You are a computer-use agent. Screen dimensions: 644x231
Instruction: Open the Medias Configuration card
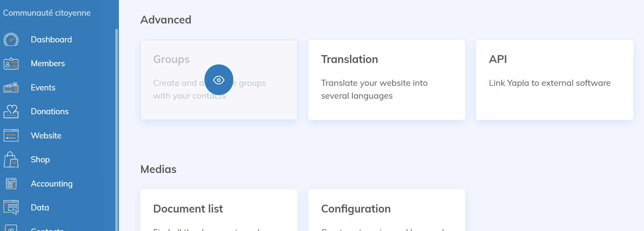click(387, 210)
